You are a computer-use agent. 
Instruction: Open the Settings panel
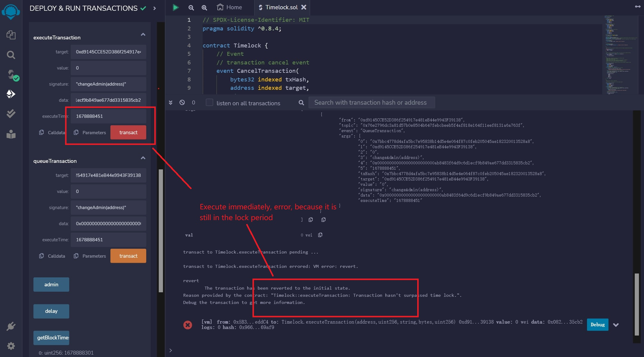point(11,346)
